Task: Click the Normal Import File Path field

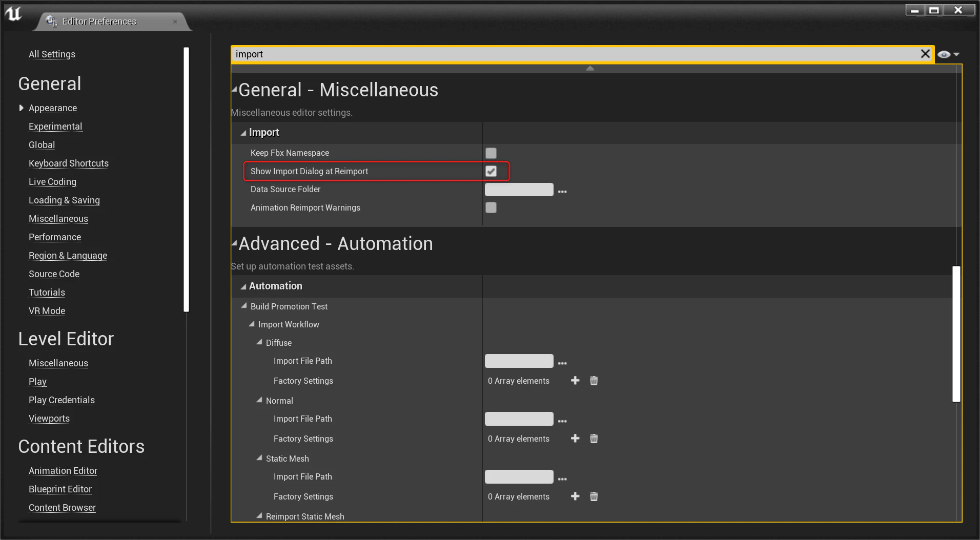Action: (x=519, y=419)
